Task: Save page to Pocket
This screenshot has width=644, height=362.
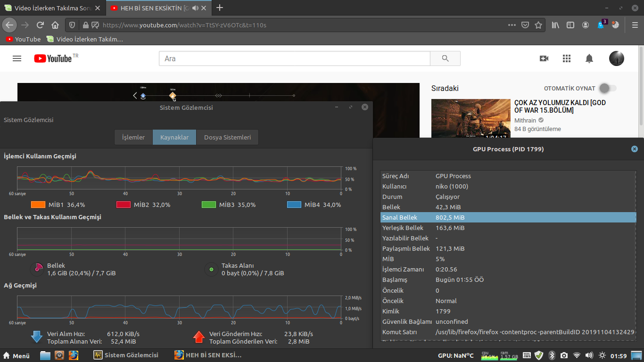Action: [525, 25]
